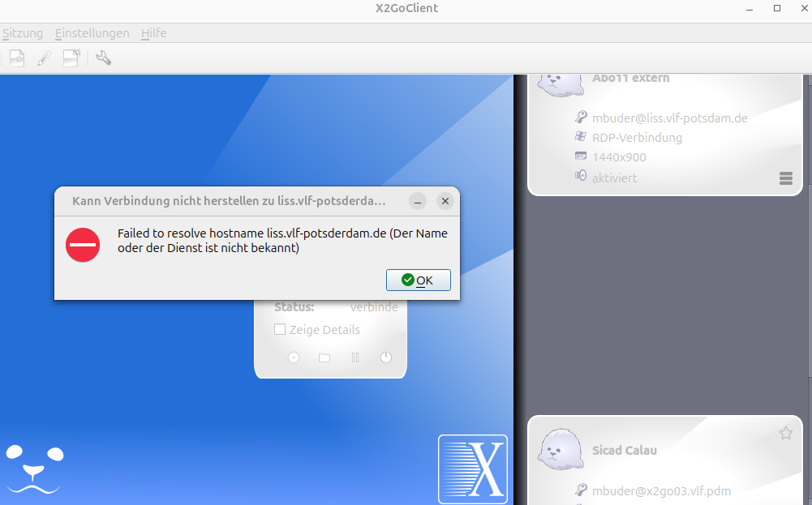Click the New Session toolbar icon
Image resolution: width=812 pixels, height=505 pixels.
point(17,58)
